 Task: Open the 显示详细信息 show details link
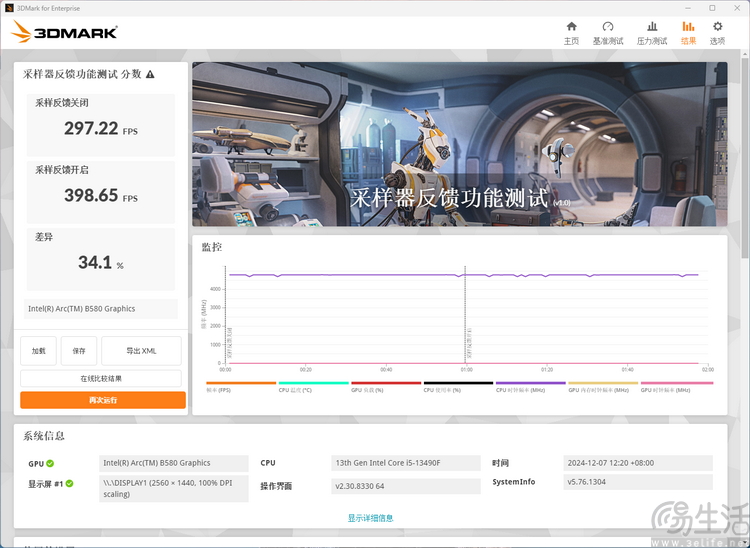click(370, 517)
